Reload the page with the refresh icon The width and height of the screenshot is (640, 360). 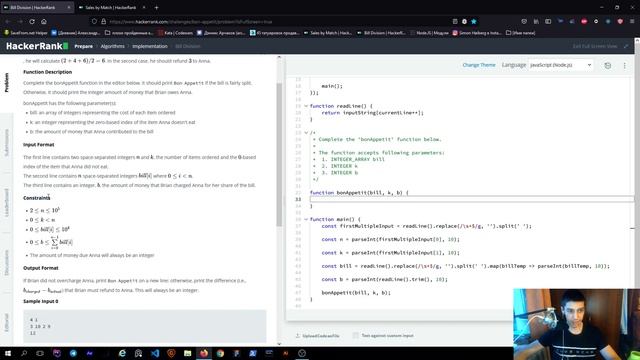(x=32, y=21)
